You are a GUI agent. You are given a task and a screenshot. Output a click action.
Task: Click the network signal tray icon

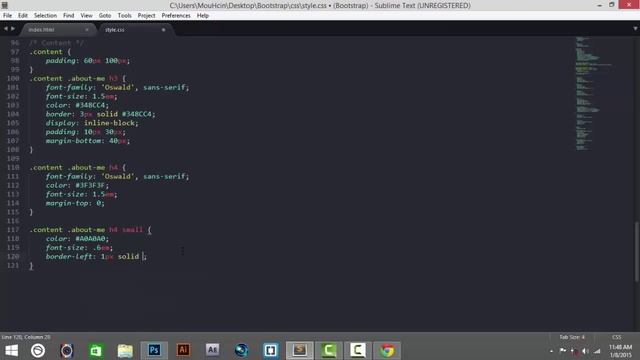pyautogui.click(x=597, y=351)
